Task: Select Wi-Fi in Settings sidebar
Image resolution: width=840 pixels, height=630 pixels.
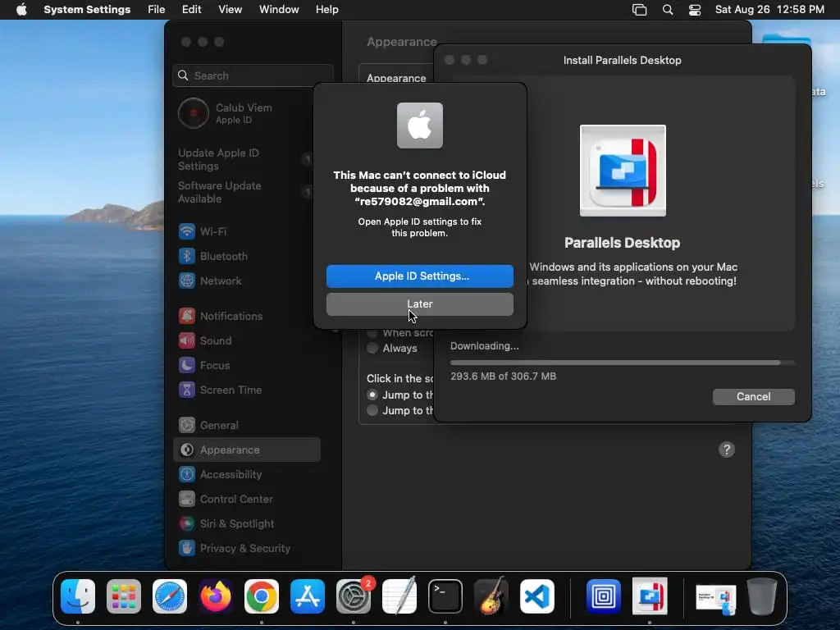Action: tap(246, 231)
